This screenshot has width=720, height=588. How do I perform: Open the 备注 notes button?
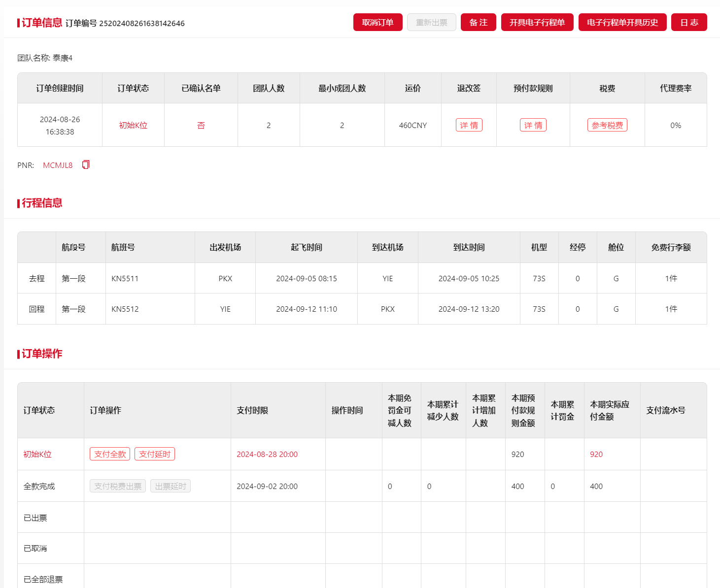pyautogui.click(x=478, y=22)
